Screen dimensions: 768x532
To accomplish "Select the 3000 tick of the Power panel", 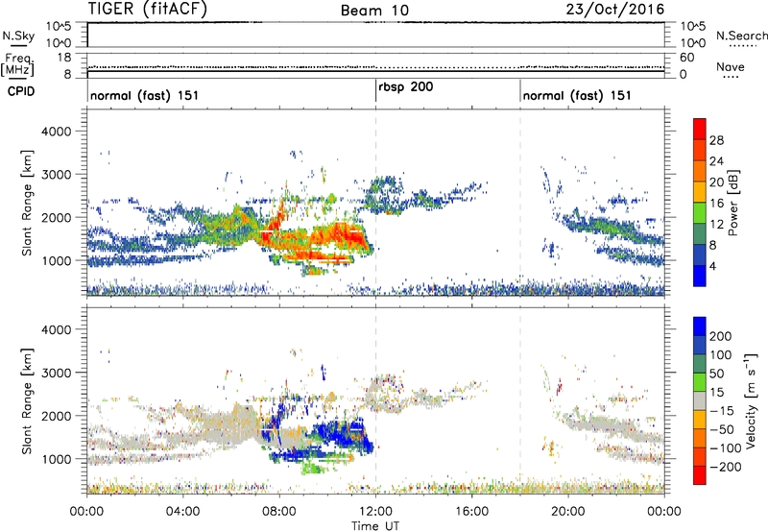I will pyautogui.click(x=56, y=175).
